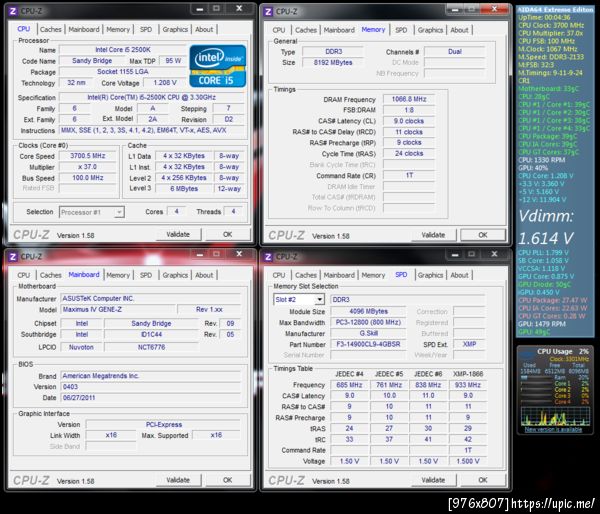Open the Slot #2 memory slot dropdown

pos(299,300)
